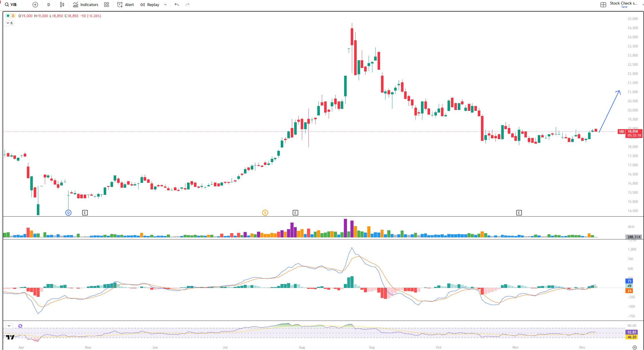Open the D timeframe interval selector
Image resolution: width=644 pixels, height=350 pixels.
click(x=49, y=5)
